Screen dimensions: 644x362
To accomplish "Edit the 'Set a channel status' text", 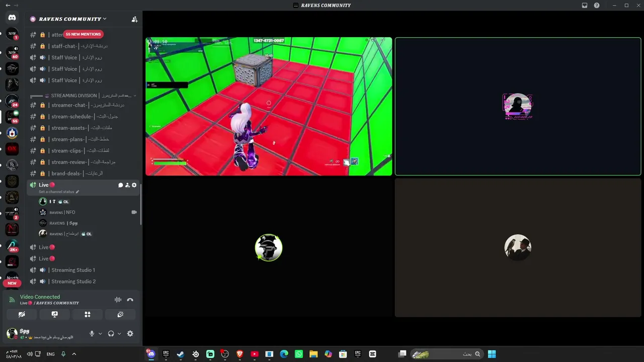I will click(59, 192).
